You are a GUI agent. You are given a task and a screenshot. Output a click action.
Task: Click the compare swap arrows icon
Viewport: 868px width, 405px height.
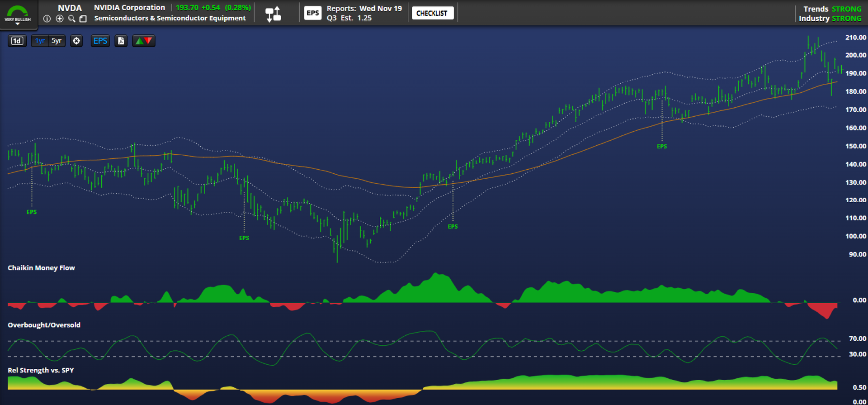click(x=273, y=14)
